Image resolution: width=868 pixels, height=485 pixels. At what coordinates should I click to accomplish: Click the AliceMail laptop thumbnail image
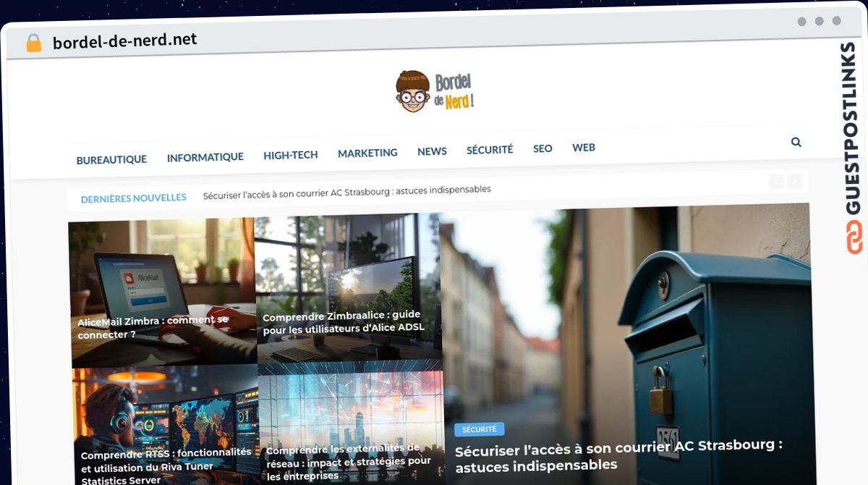click(163, 292)
